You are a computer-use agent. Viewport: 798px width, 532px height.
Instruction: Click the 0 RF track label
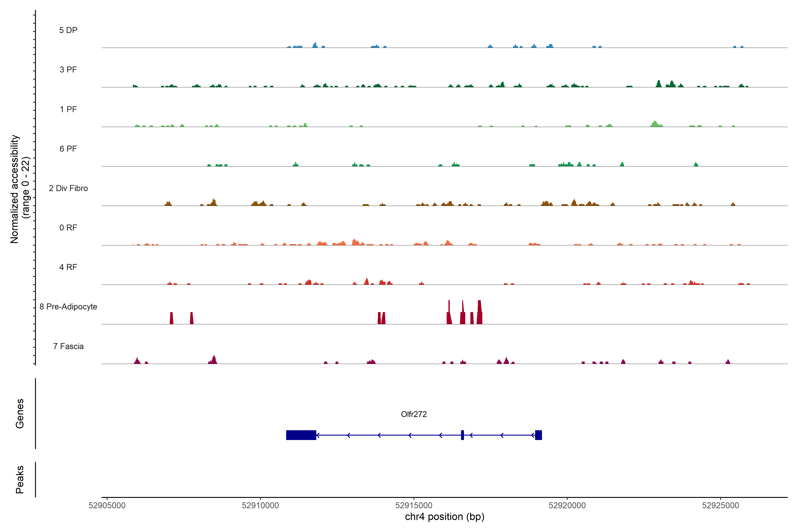click(68, 228)
